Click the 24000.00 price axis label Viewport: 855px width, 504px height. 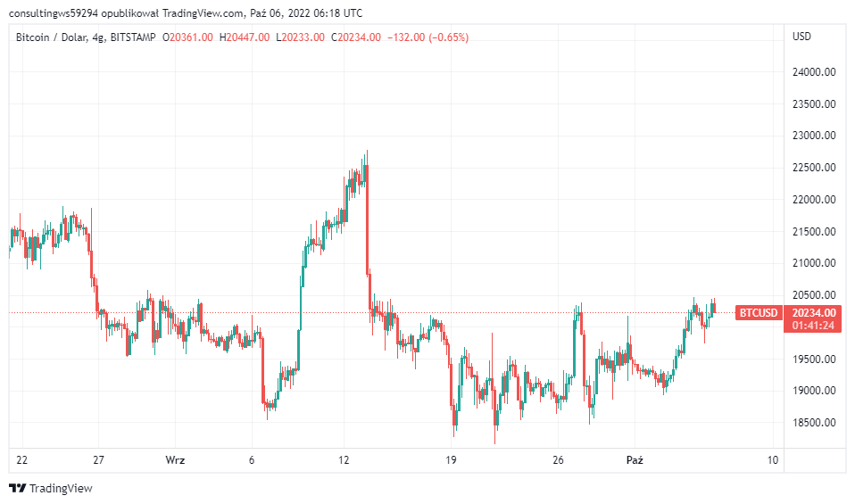(x=814, y=71)
